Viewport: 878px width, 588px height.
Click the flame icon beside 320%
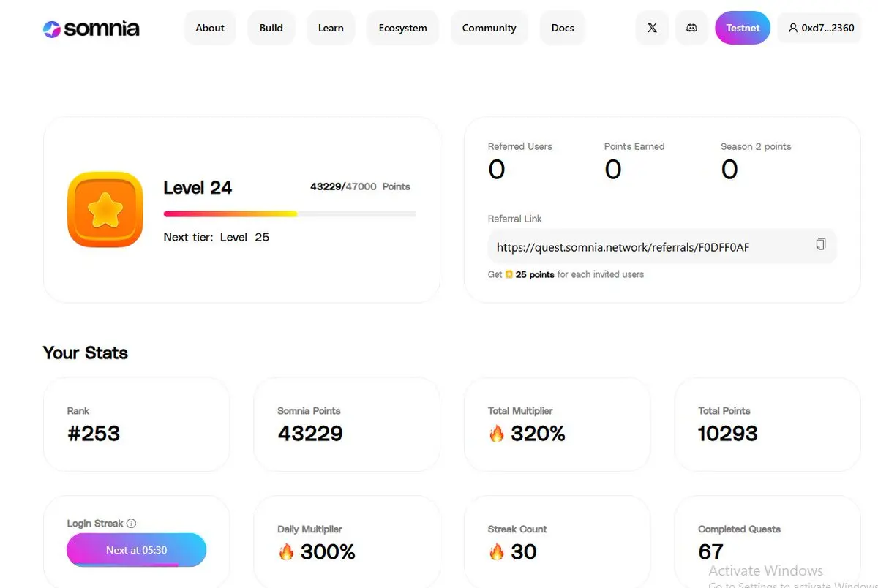click(x=497, y=434)
